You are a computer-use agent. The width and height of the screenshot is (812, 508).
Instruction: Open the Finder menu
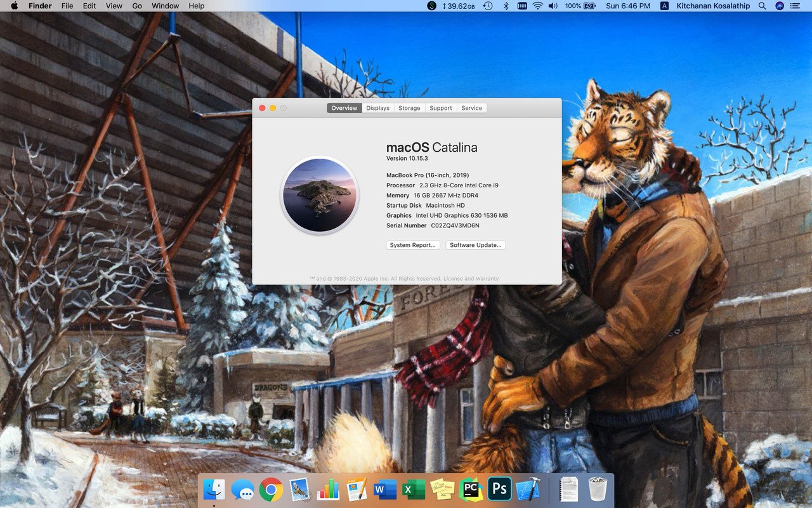tap(40, 6)
